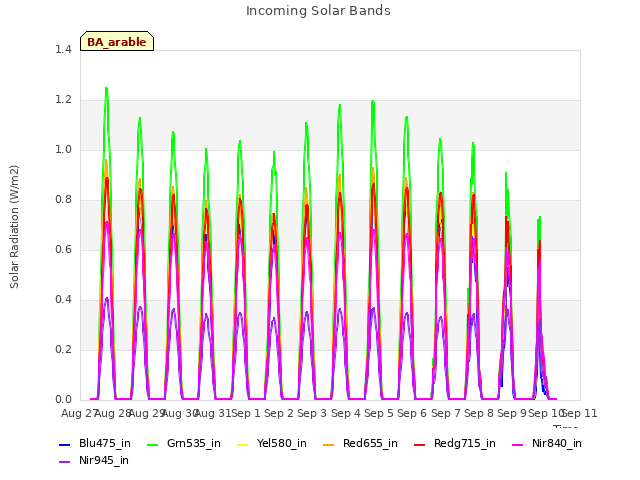Toggle the Nir945_in legend entry
This screenshot has height=480, width=640.
[x=94, y=460]
